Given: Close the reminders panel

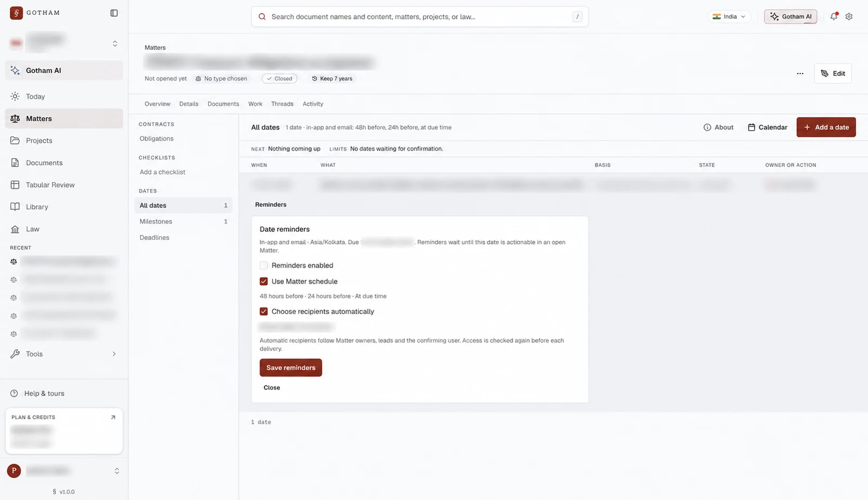Looking at the screenshot, I should click(272, 388).
